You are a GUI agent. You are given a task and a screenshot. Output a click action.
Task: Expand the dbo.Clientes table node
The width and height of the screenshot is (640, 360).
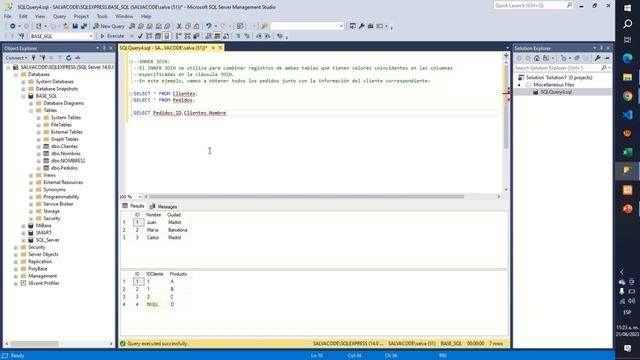click(39, 146)
